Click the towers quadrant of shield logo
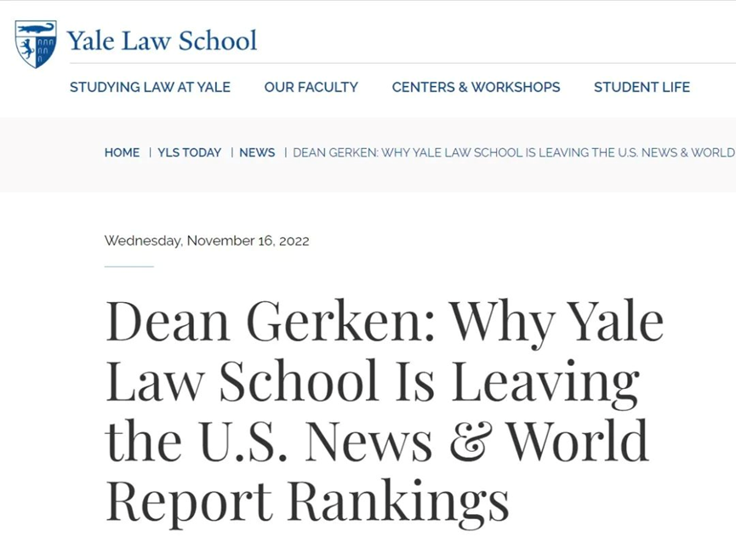 (44, 50)
